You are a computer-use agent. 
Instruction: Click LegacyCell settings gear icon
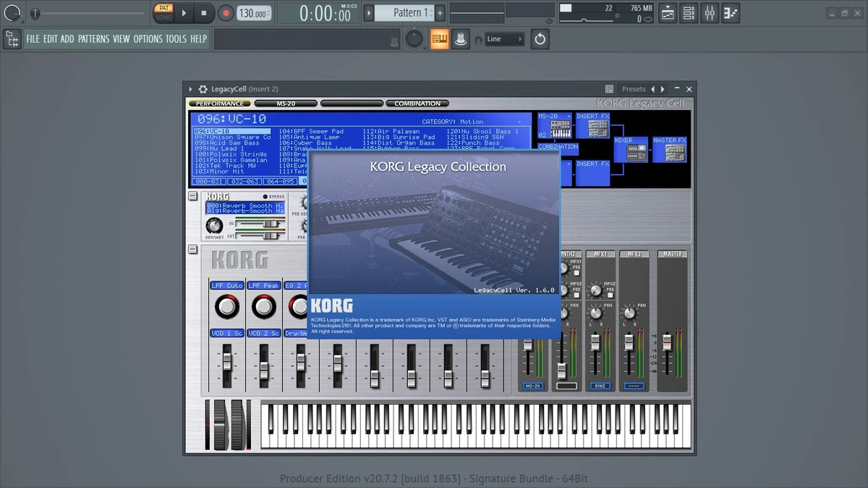(x=203, y=89)
